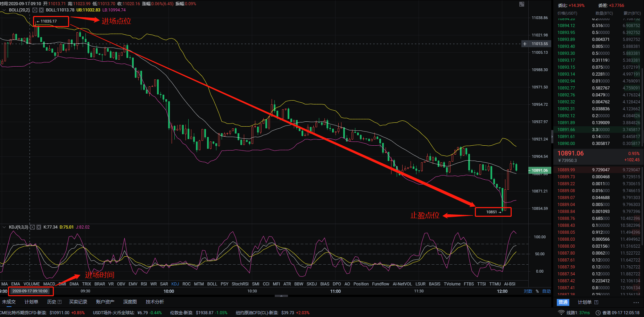Switch to the 计划单 order entry tab
Viewport: 644px width, 317px height.
[x=585, y=302]
